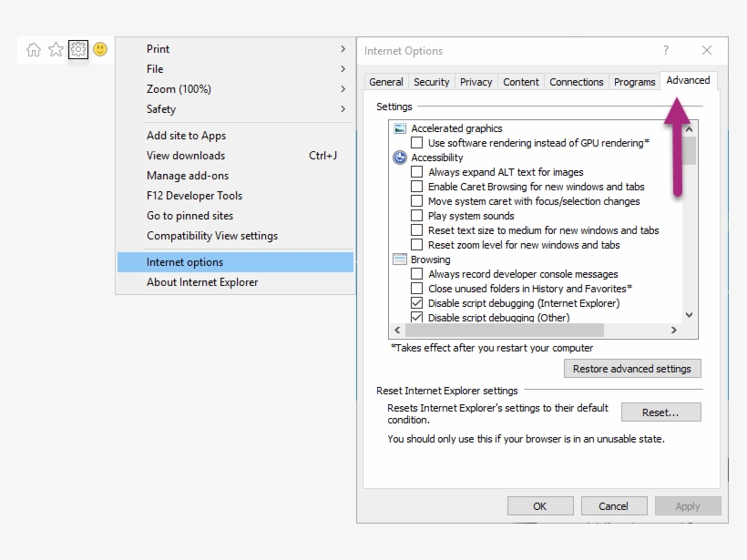
Task: Click Restore advanced settings button
Action: [x=632, y=369]
